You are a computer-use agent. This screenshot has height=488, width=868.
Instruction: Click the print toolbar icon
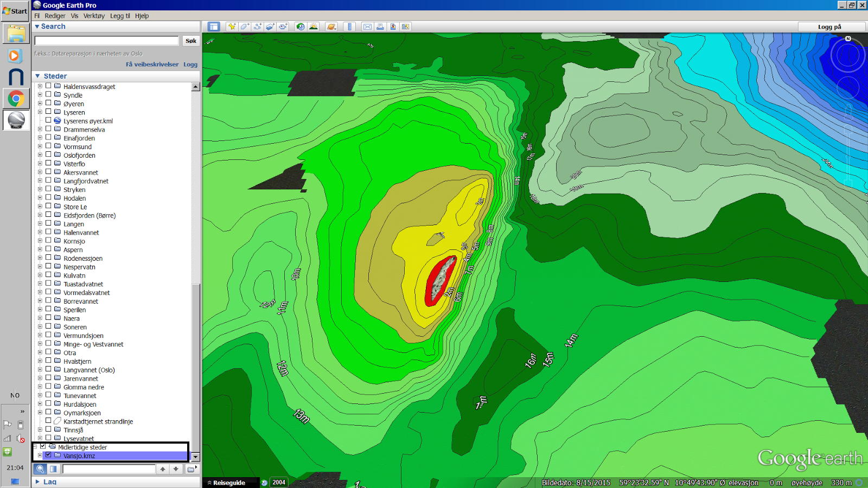point(380,27)
